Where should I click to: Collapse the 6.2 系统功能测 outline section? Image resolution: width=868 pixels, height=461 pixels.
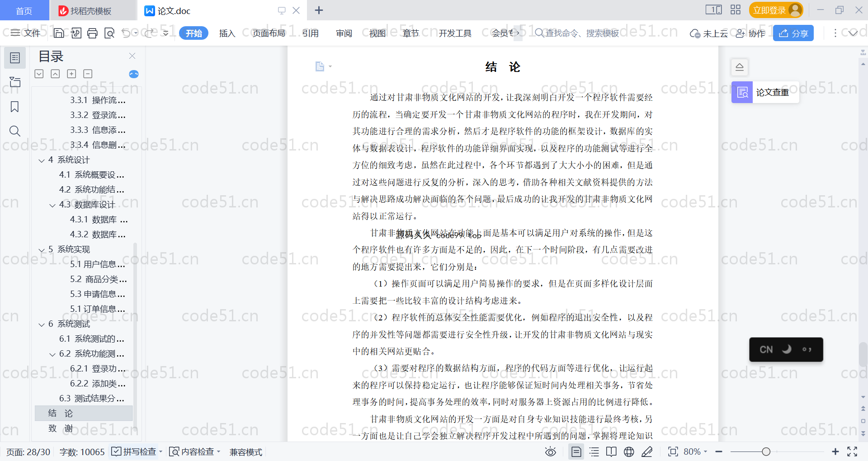pyautogui.click(x=52, y=354)
